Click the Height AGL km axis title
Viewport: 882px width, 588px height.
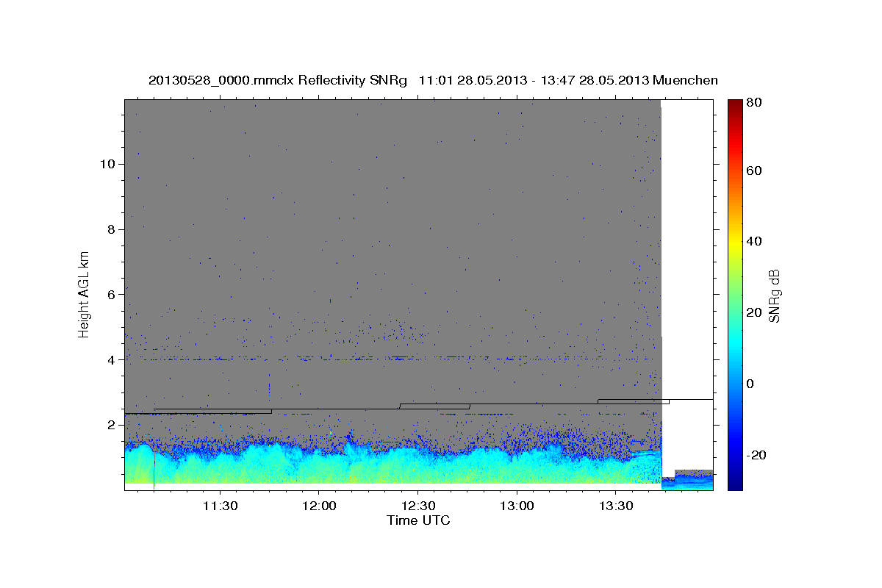(85, 294)
